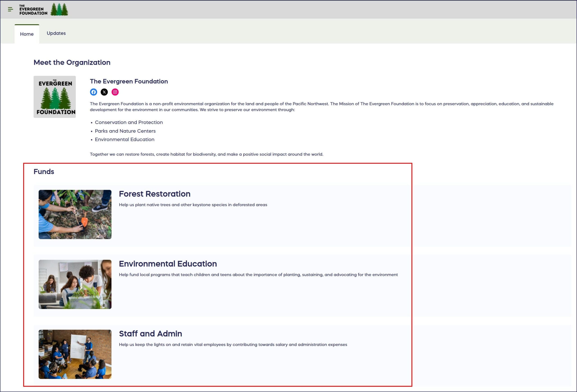Open the Facebook social icon
The width and height of the screenshot is (577, 392).
pos(93,92)
